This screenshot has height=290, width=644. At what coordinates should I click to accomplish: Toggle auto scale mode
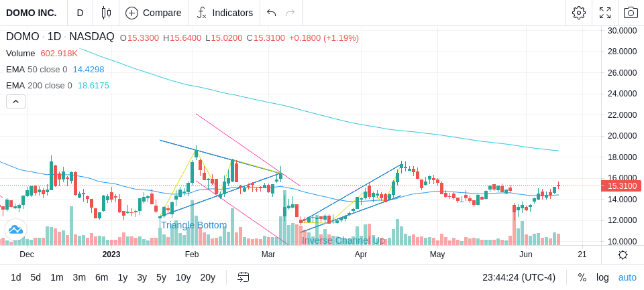tap(627, 278)
